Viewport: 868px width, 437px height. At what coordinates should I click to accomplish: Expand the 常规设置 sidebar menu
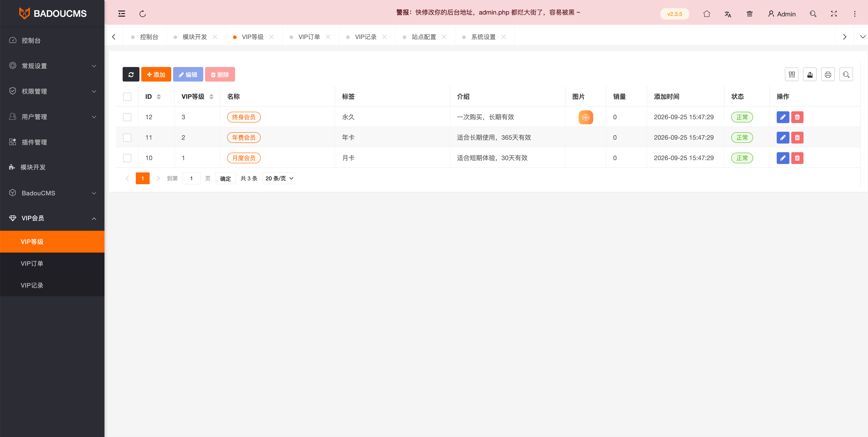52,66
